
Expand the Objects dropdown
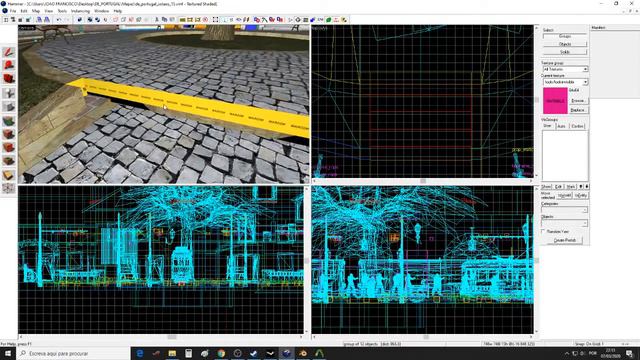click(585, 223)
